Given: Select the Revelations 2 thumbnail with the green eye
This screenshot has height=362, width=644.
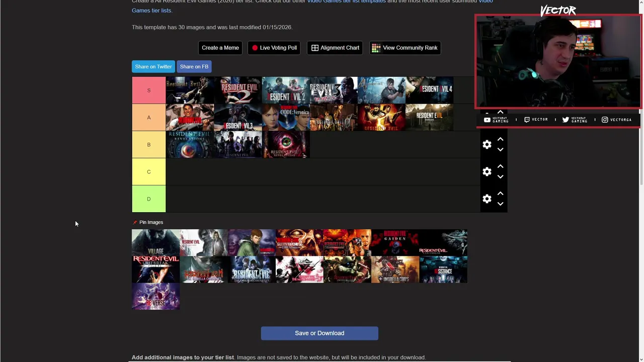Looking at the screenshot, I should (x=286, y=144).
